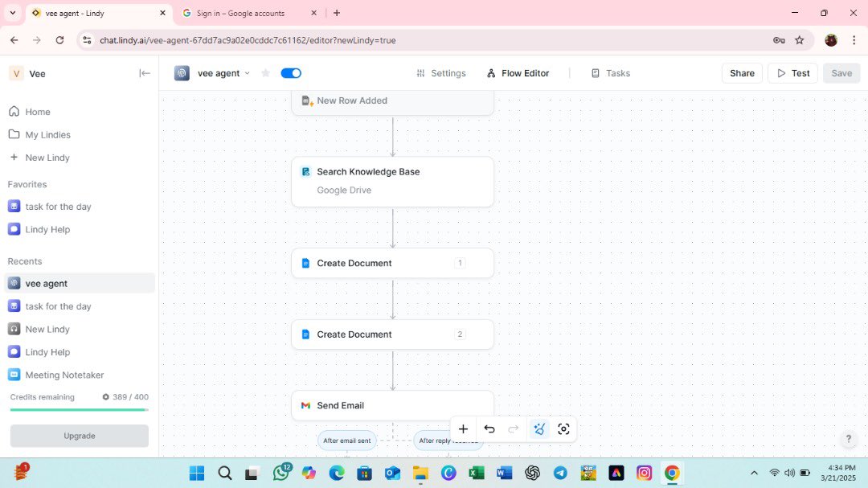
Task: Undo the last flow change
Action: coord(489,429)
